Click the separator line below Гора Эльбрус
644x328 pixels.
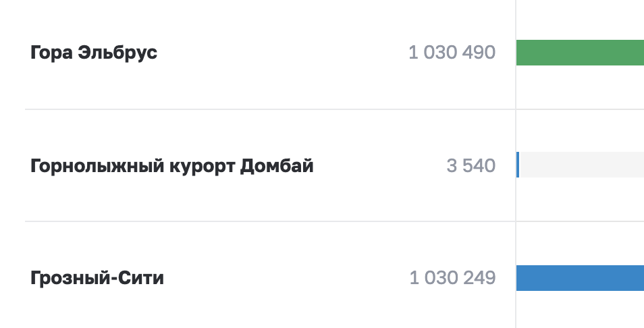point(270,109)
